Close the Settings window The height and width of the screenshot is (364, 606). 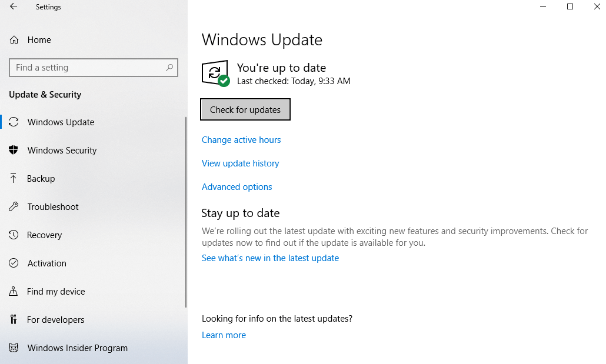tap(597, 6)
